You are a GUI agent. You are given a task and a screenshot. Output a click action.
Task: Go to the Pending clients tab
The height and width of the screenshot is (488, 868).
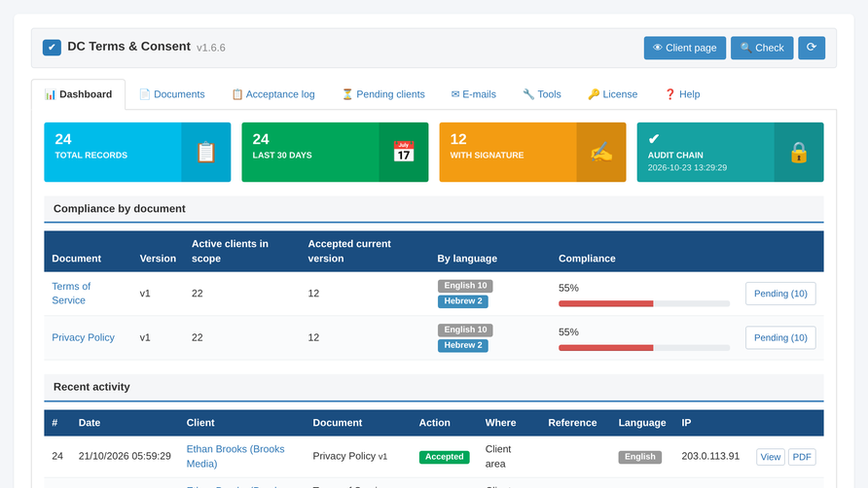coord(383,94)
